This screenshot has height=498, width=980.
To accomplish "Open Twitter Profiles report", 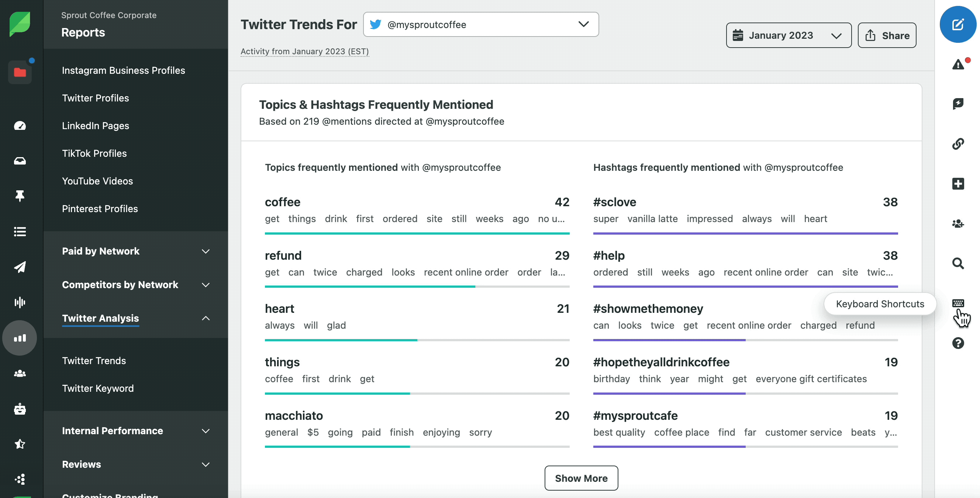I will click(96, 98).
